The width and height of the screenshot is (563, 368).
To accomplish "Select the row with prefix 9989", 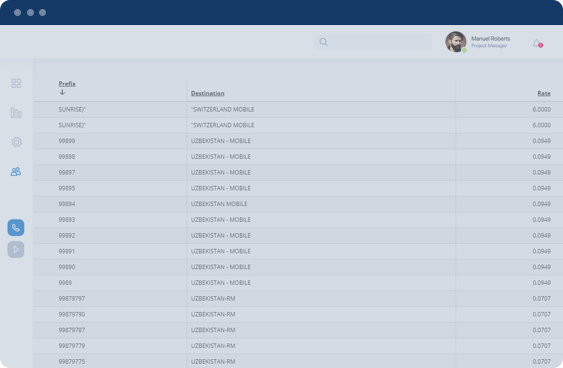I will (x=298, y=283).
